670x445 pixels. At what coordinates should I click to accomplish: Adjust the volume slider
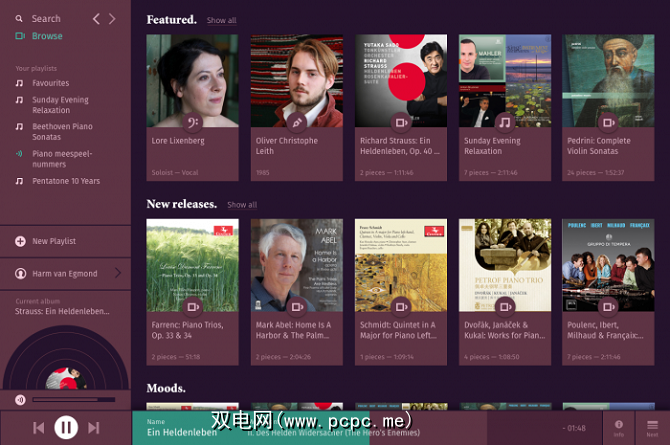click(x=74, y=400)
